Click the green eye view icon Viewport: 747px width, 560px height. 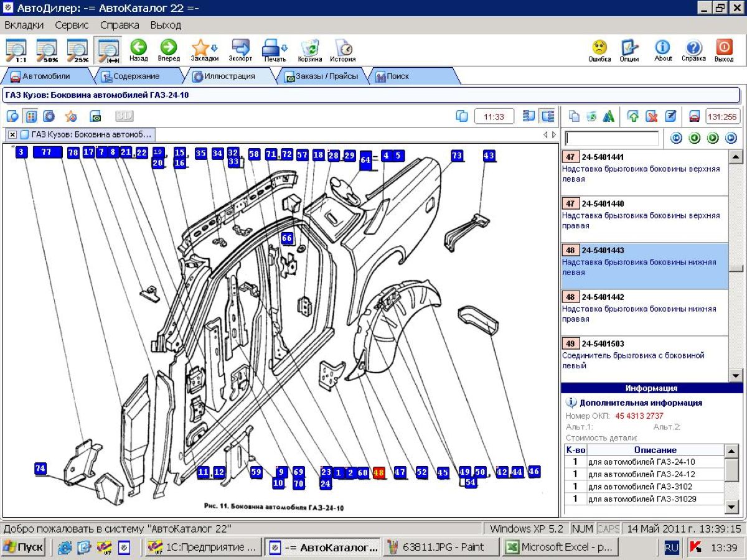pyautogui.click(x=95, y=116)
